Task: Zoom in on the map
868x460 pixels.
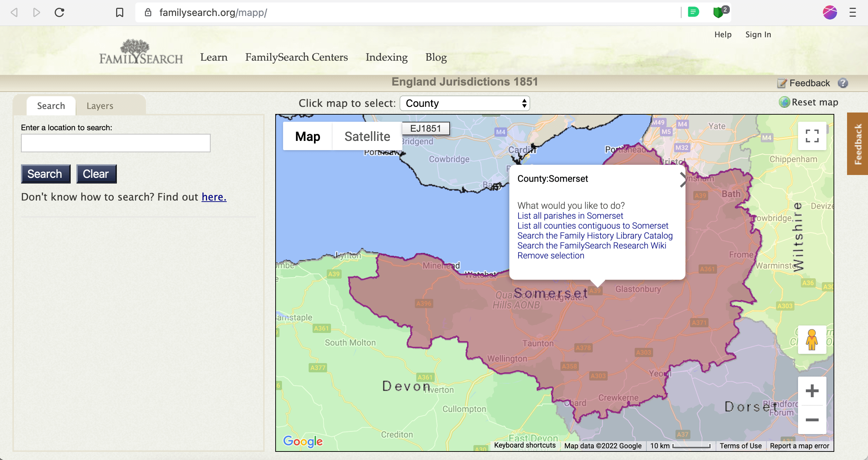Action: coord(812,391)
